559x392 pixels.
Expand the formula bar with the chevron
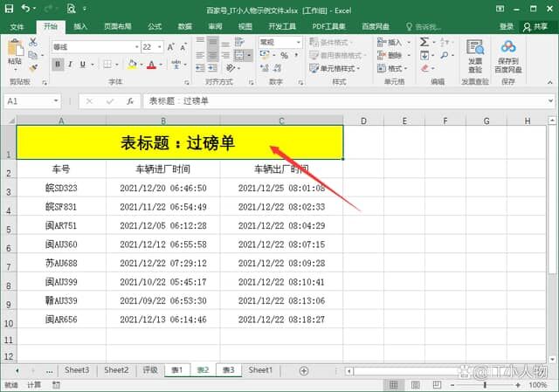(551, 101)
